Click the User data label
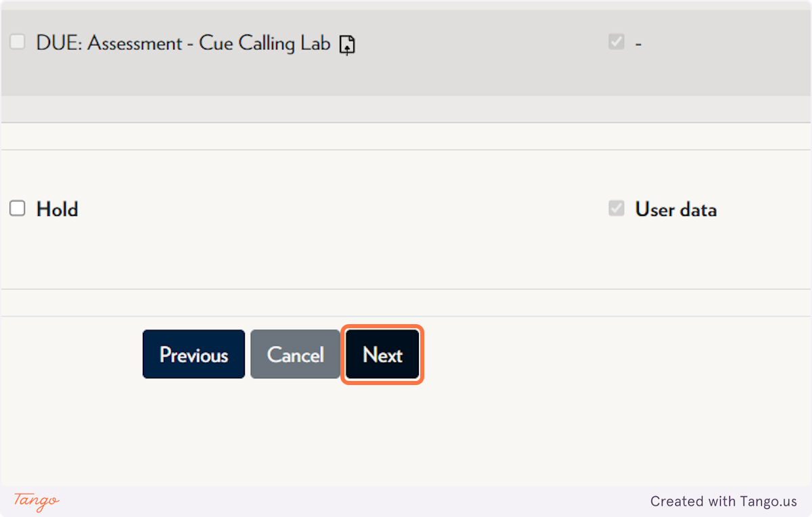This screenshot has height=517, width=812. [676, 210]
